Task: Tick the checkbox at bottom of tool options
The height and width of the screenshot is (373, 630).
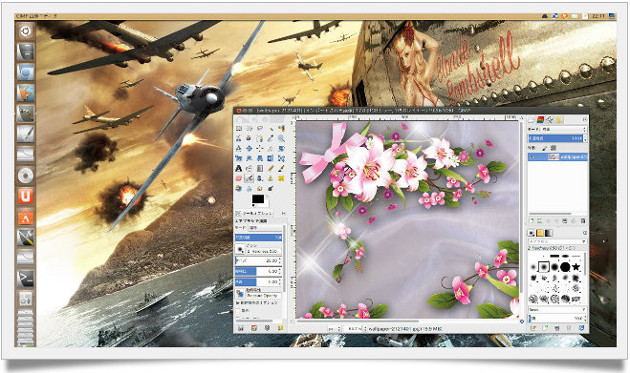Action: pyautogui.click(x=238, y=310)
